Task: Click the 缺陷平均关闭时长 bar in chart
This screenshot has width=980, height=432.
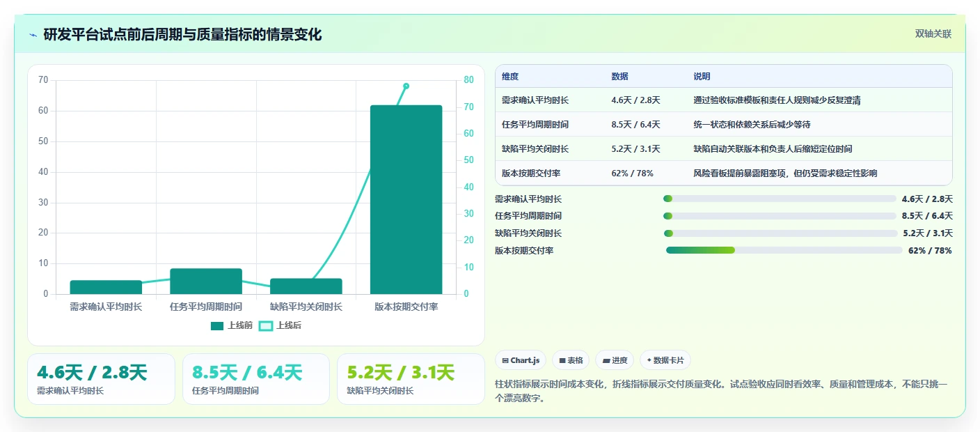Action: (x=306, y=286)
